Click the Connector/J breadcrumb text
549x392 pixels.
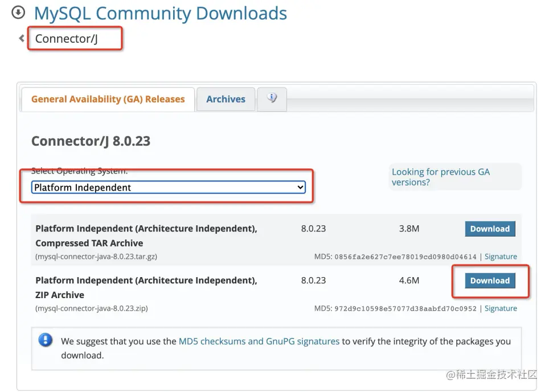67,39
